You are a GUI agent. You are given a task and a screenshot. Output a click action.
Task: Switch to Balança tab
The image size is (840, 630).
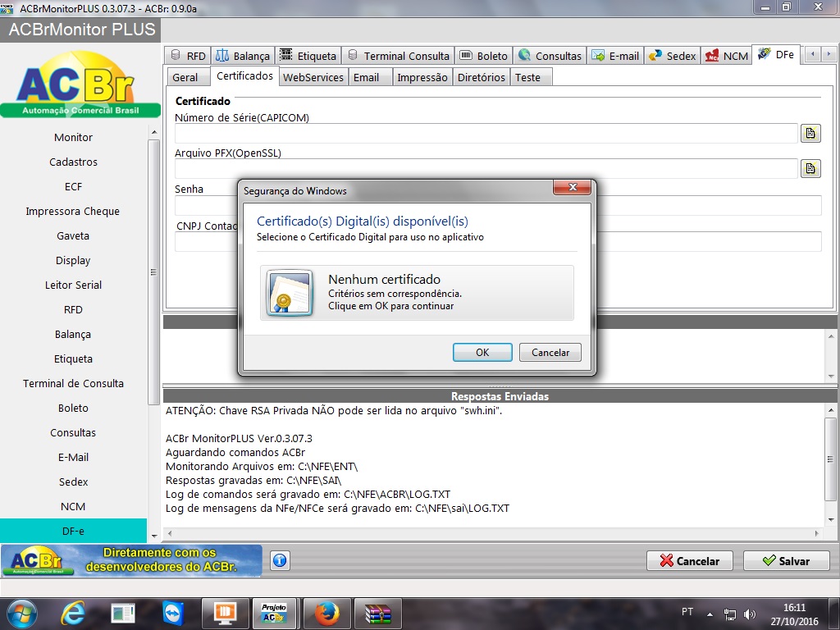[x=243, y=56]
